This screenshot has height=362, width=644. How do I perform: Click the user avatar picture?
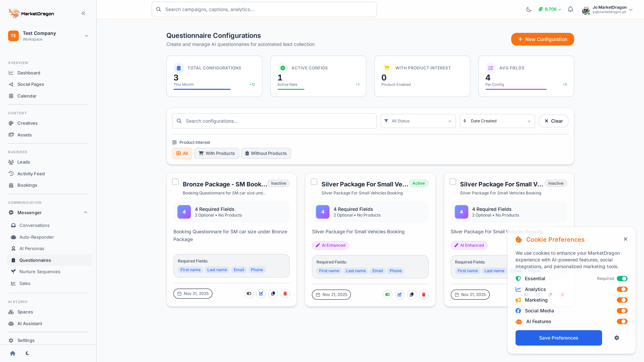click(x=586, y=10)
